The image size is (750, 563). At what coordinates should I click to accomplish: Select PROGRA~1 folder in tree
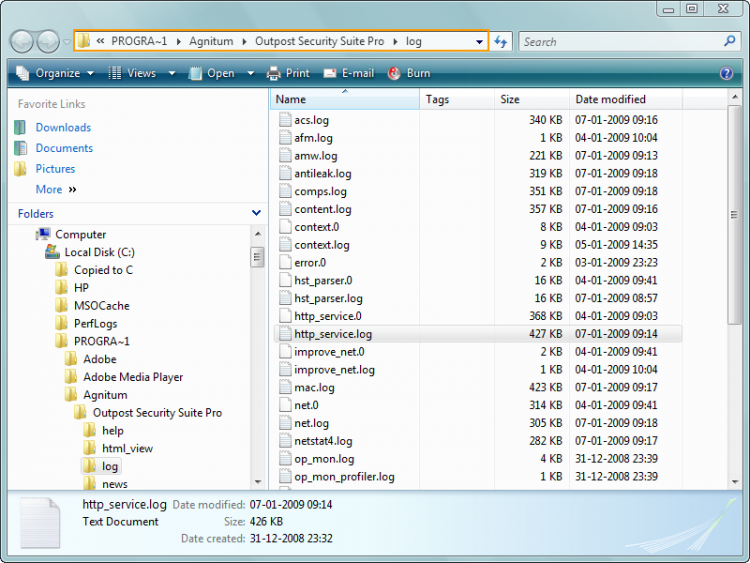pyautogui.click(x=101, y=341)
